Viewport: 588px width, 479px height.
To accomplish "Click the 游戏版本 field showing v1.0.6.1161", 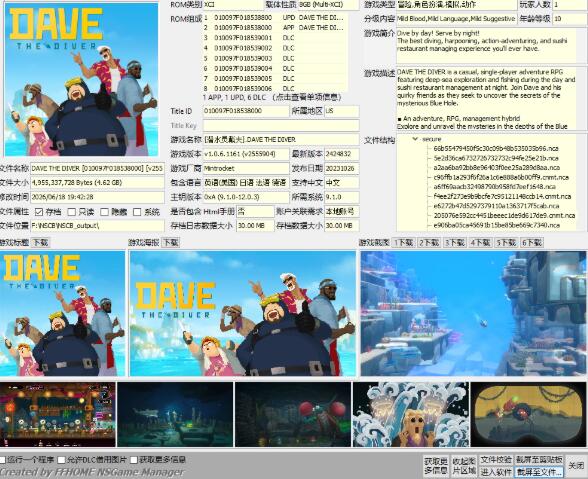I will pos(246,154).
